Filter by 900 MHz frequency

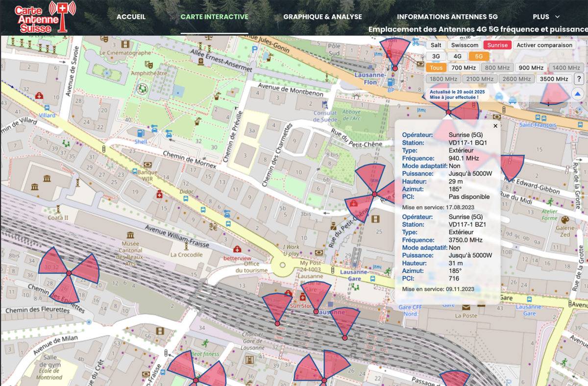(531, 68)
